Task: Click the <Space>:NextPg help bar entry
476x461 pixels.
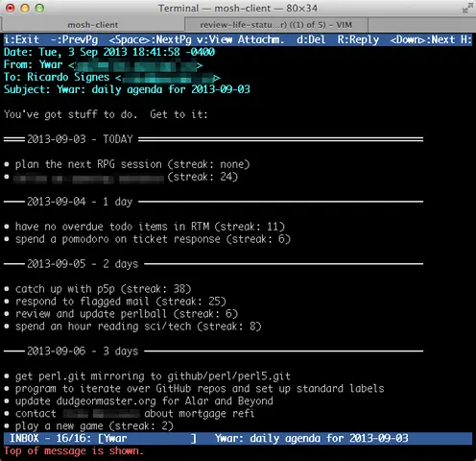Action: click(x=150, y=39)
